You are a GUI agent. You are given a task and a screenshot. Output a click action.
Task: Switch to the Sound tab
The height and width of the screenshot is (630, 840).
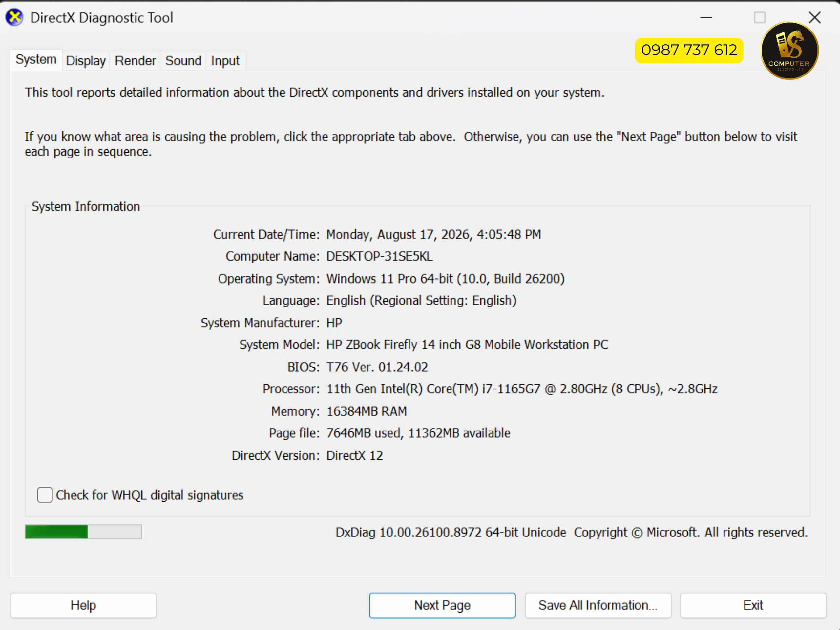[x=183, y=61]
